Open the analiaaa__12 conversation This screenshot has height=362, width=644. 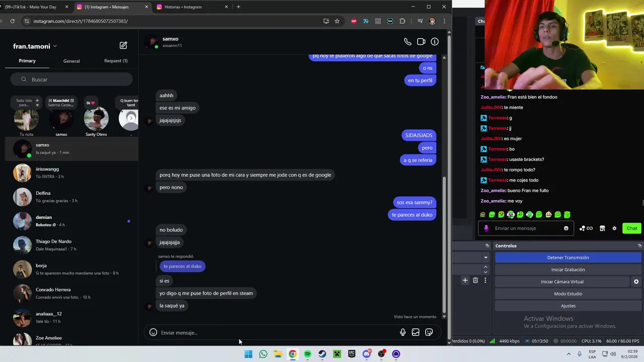click(71, 318)
